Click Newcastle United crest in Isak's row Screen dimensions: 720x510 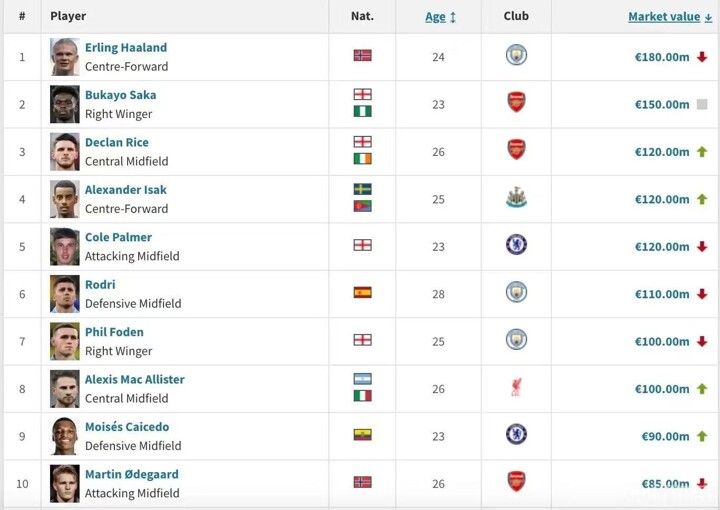tap(516, 198)
